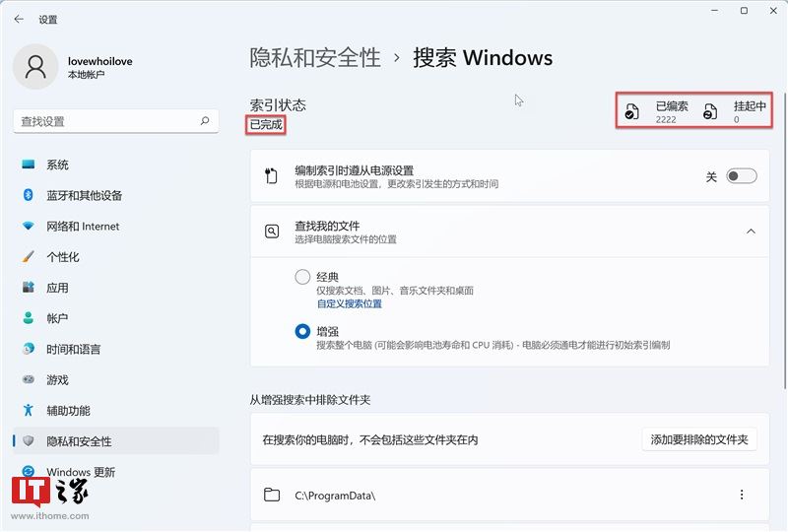Click the pending count 0 under 挂起中
This screenshot has width=788, height=532.
[x=736, y=119]
